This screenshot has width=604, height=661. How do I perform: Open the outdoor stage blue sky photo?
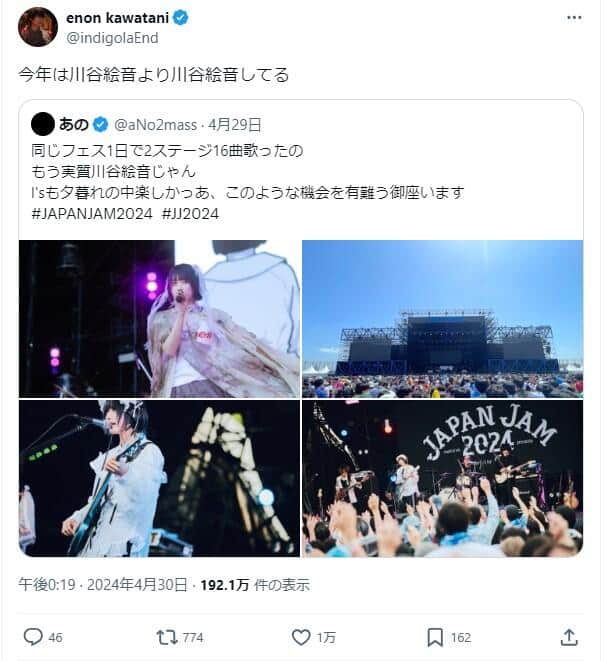(443, 319)
